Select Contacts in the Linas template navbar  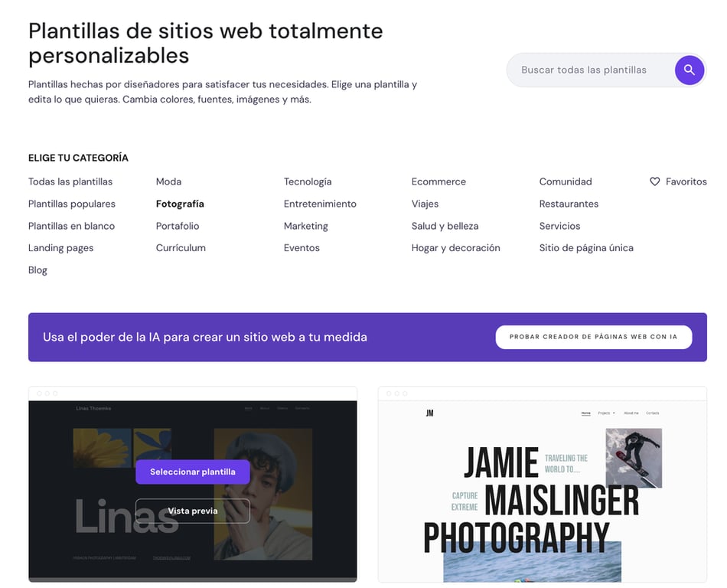point(302,408)
